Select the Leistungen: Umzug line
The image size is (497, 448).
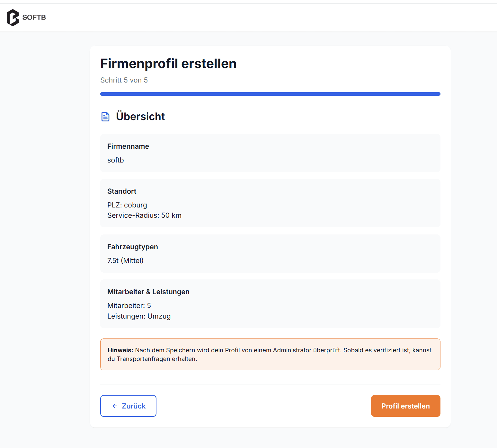[139, 316]
